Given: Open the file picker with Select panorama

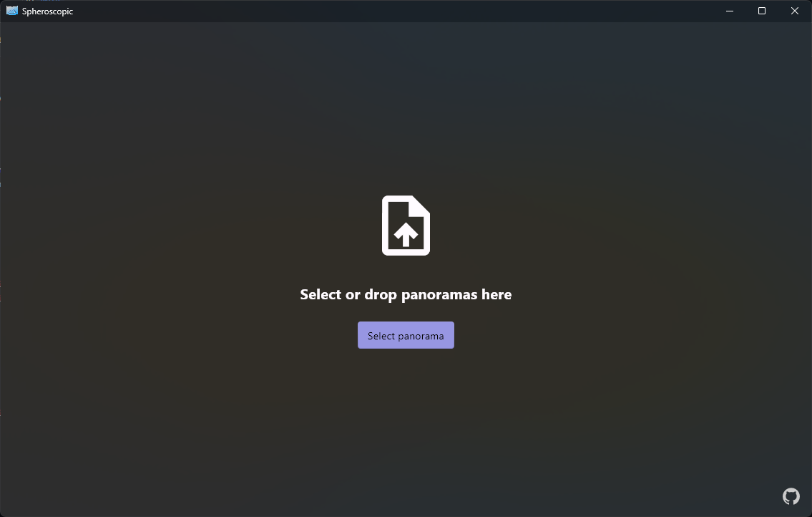Looking at the screenshot, I should [x=406, y=335].
